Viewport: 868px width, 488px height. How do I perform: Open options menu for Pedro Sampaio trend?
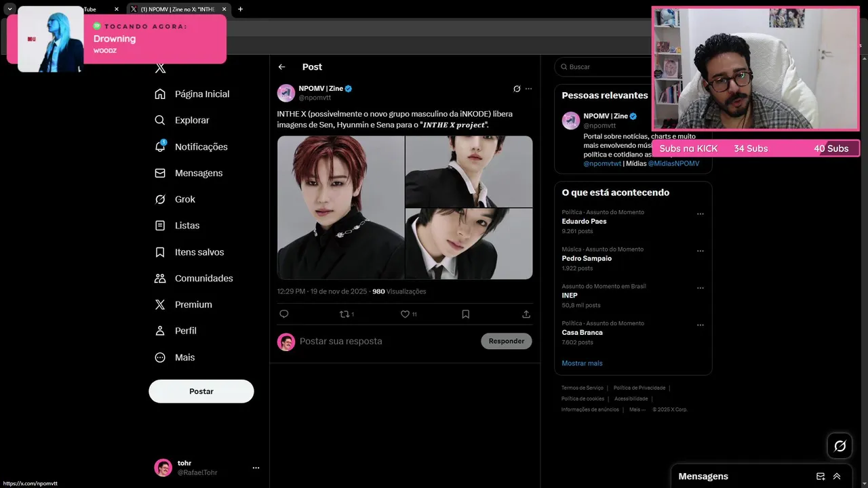(701, 251)
